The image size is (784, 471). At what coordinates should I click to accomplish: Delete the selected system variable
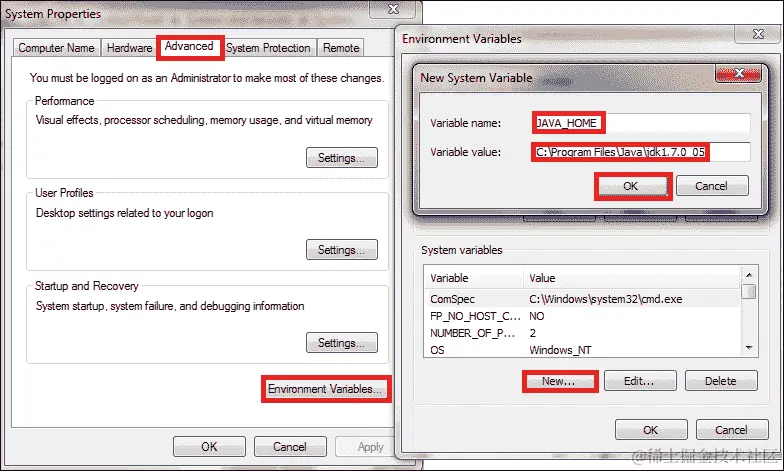721,381
